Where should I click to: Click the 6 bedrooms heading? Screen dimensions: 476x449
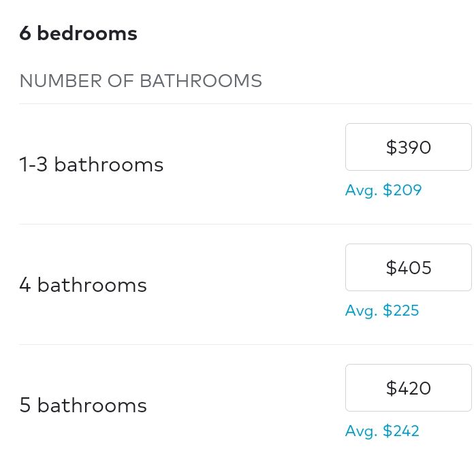pyautogui.click(x=78, y=33)
